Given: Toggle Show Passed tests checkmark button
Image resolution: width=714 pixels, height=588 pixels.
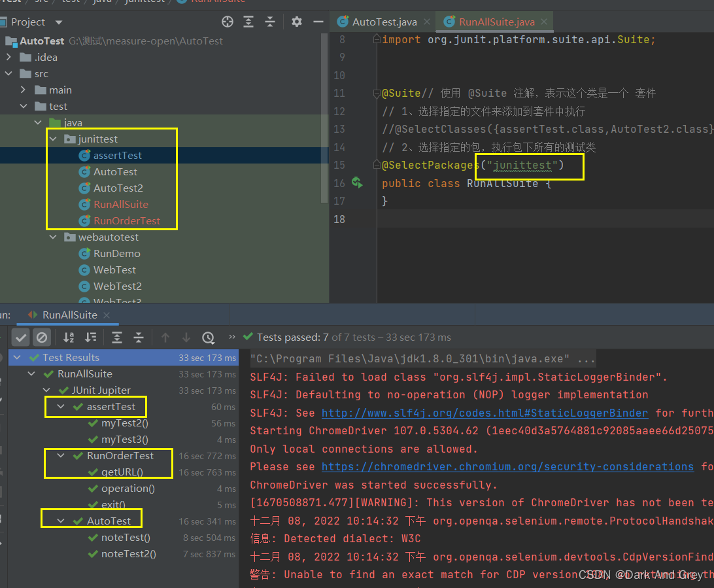Looking at the screenshot, I should point(21,337).
